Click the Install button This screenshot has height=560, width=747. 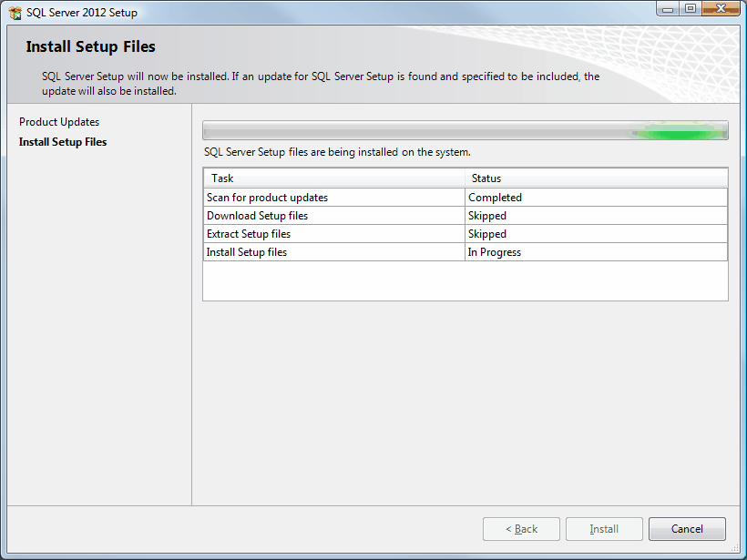(x=604, y=529)
